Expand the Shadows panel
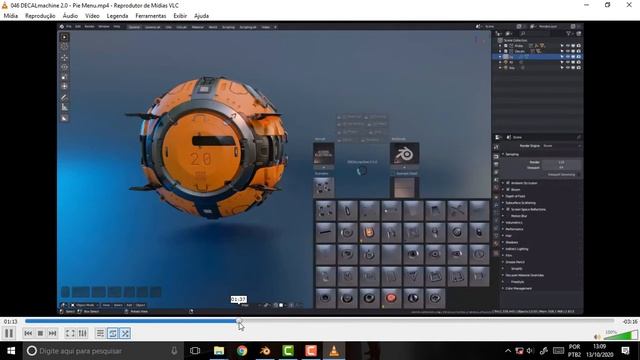The height and width of the screenshot is (360, 640). click(x=511, y=242)
